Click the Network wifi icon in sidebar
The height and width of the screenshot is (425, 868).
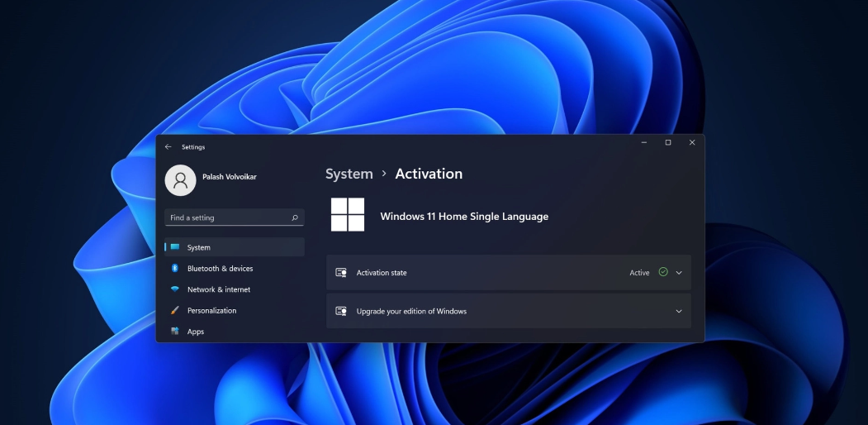(x=175, y=289)
